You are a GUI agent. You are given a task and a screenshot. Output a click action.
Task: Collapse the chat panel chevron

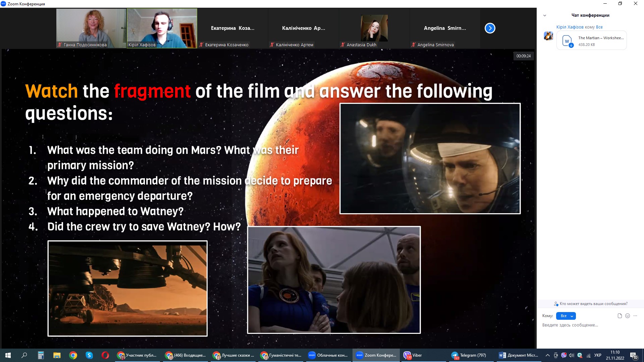coord(545,15)
